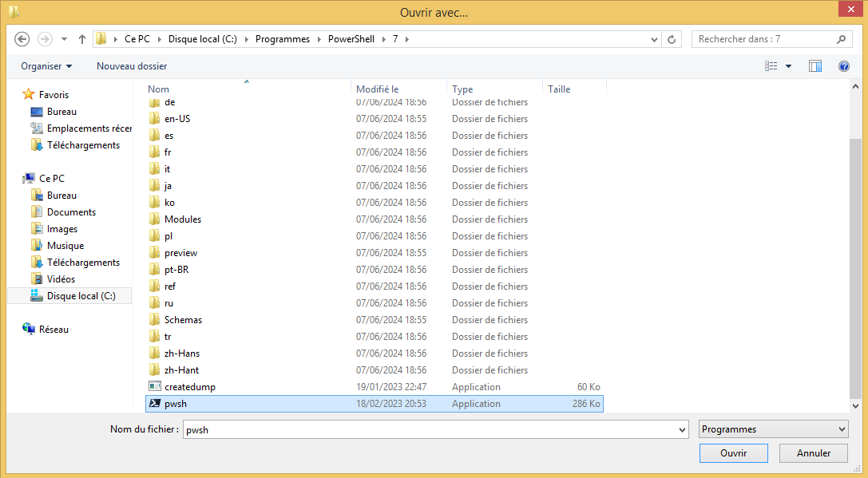Open the Modules folder

coord(182,219)
